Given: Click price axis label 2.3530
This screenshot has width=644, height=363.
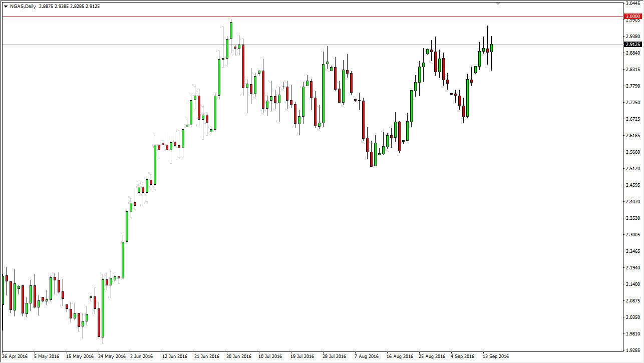Looking at the screenshot, I should [x=633, y=218].
